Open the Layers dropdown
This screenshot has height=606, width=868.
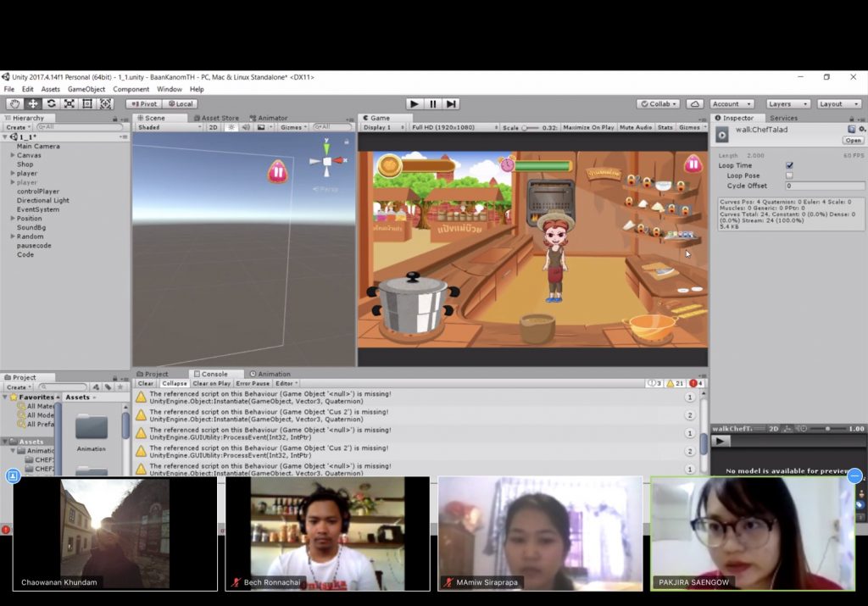784,103
